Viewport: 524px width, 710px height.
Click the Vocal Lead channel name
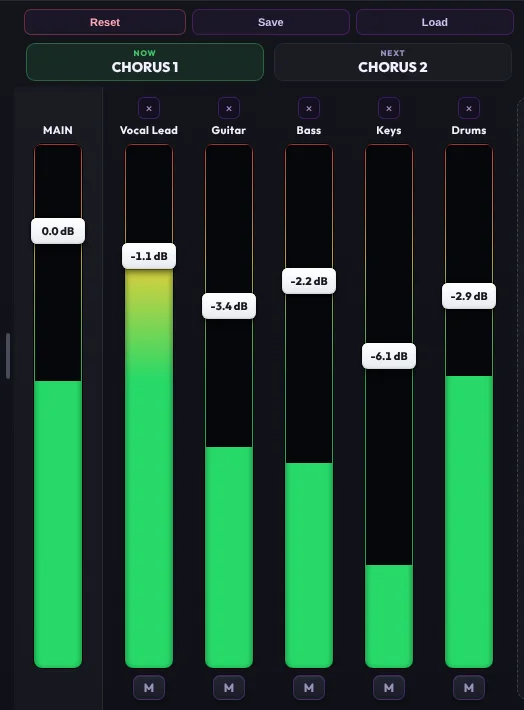pos(149,130)
